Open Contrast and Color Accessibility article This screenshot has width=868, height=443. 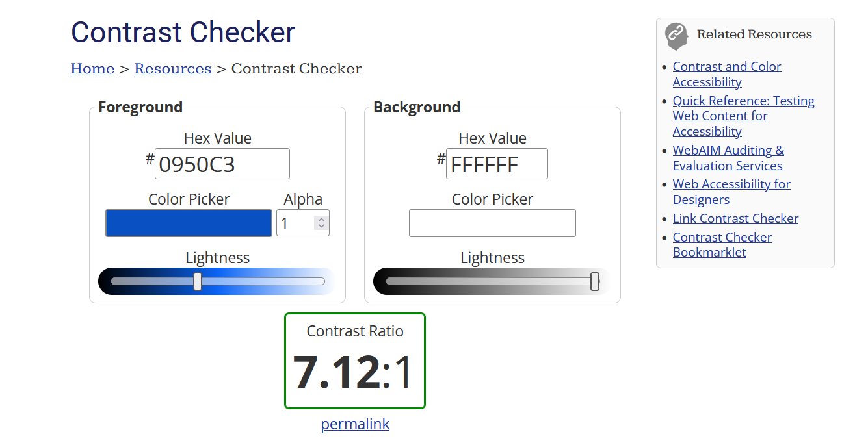726,73
